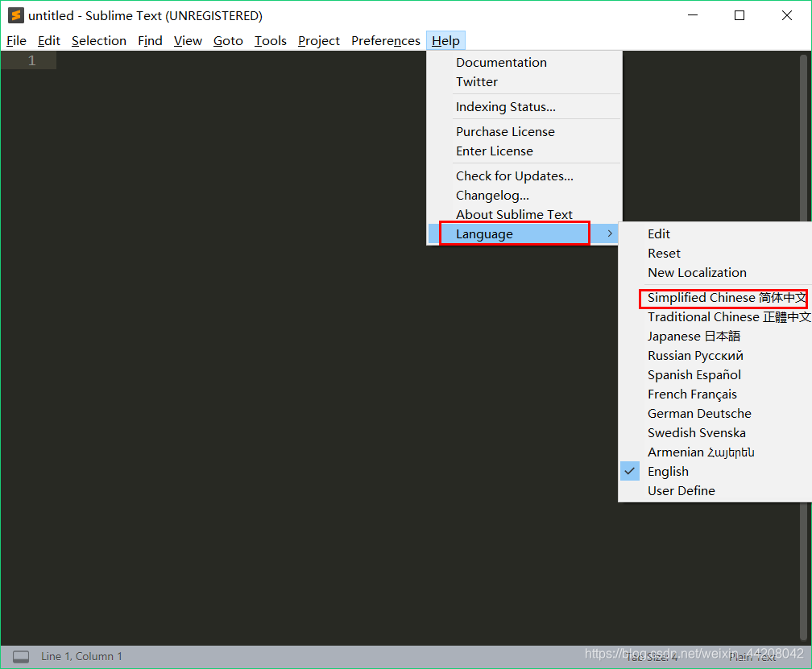Image resolution: width=812 pixels, height=669 pixels.
Task: Open Indexing Status dialog
Action: point(524,106)
